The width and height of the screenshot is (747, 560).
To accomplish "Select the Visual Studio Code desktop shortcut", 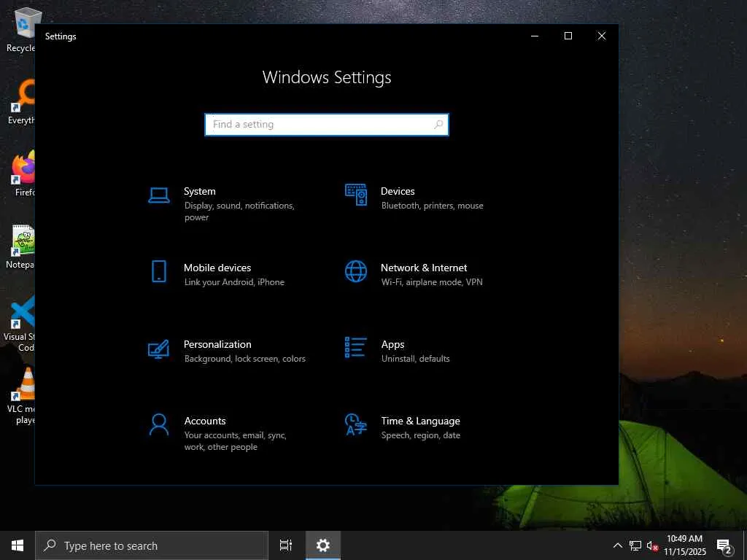I will (x=20, y=324).
